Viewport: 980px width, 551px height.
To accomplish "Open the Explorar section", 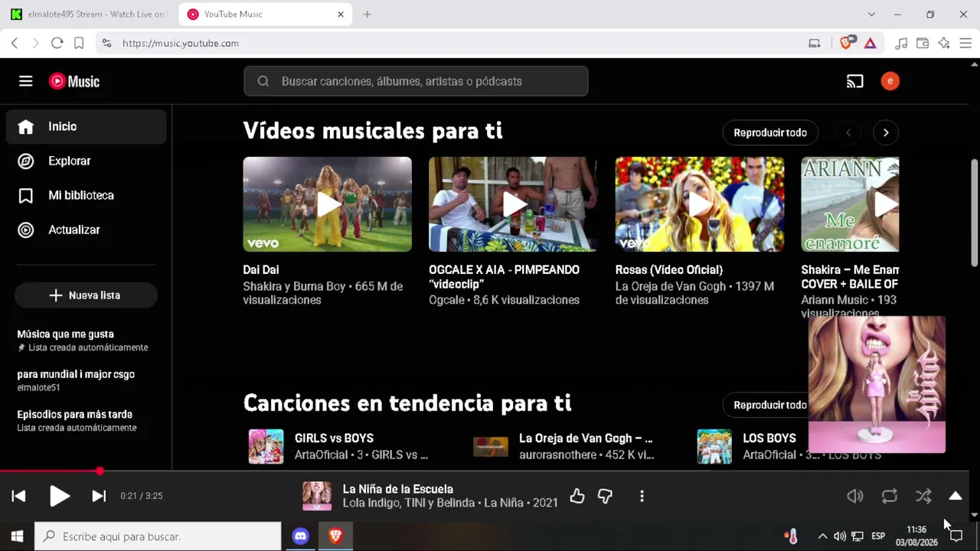I will coord(86,161).
